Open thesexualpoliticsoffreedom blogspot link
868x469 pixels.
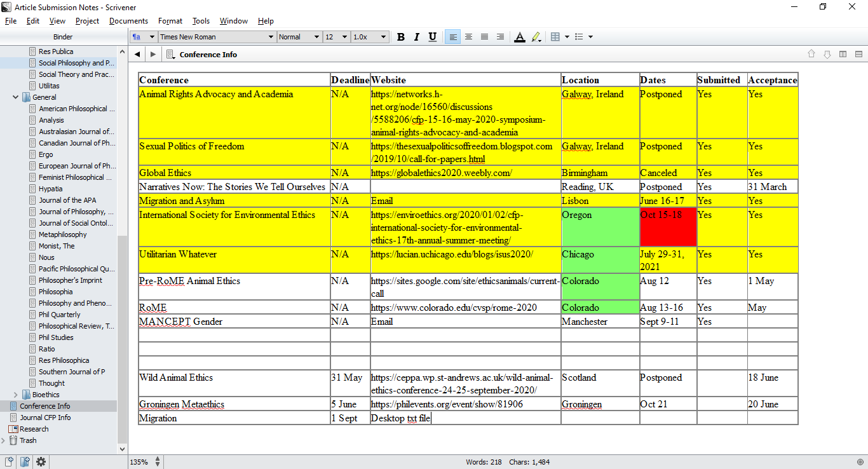point(462,153)
